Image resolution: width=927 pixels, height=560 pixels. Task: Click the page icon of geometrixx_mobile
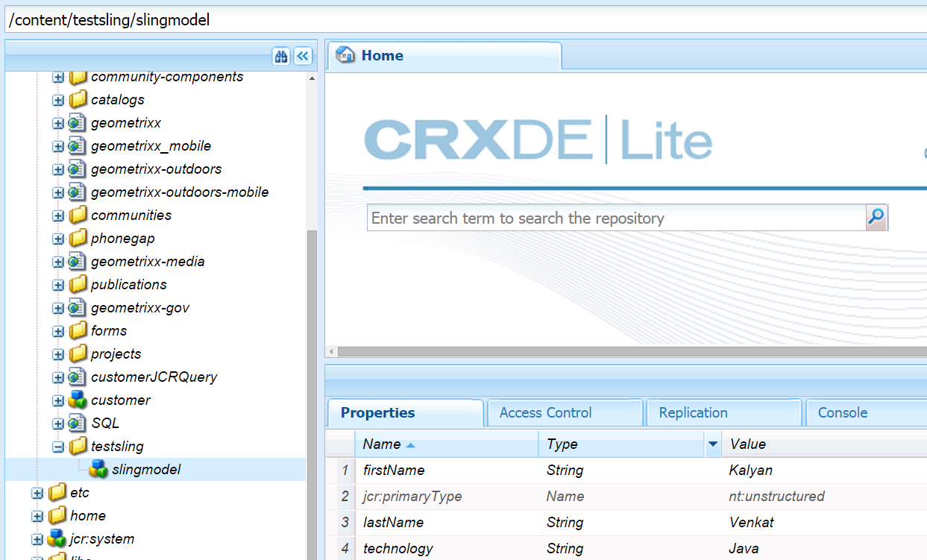78,146
